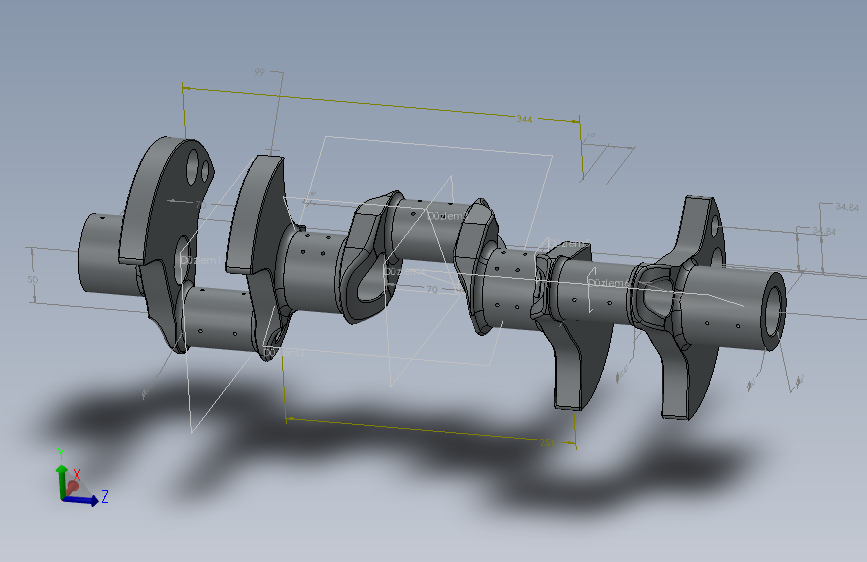867x562 pixels.
Task: Select the lower 34.84 dimension value
Action: (824, 231)
